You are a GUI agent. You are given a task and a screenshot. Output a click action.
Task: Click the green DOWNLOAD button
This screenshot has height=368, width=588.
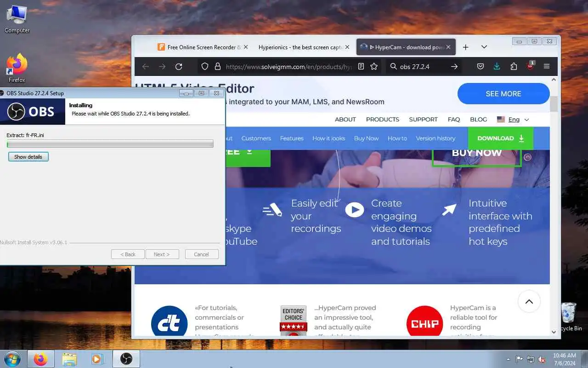500,138
